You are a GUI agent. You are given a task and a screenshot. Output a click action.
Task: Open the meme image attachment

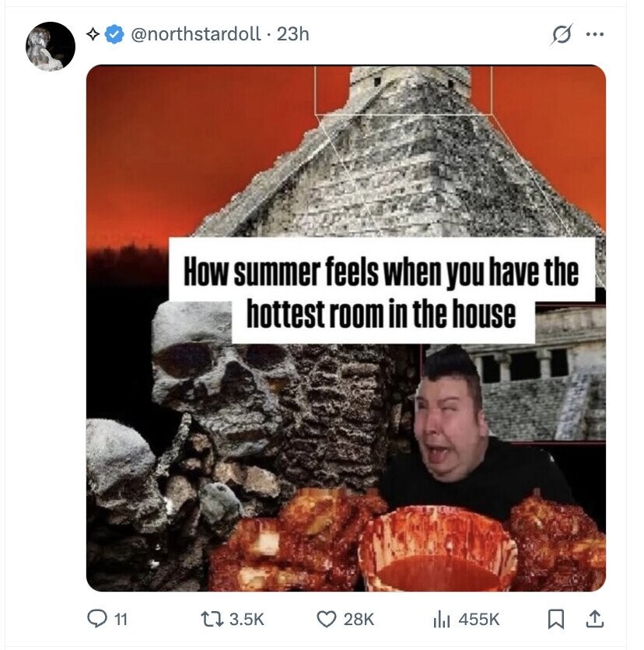[x=346, y=328]
